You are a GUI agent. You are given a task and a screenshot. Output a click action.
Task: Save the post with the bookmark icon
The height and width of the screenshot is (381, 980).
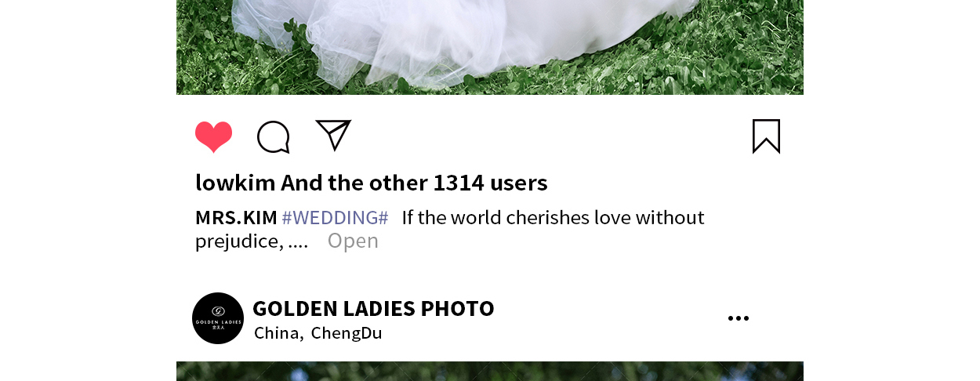(x=766, y=136)
